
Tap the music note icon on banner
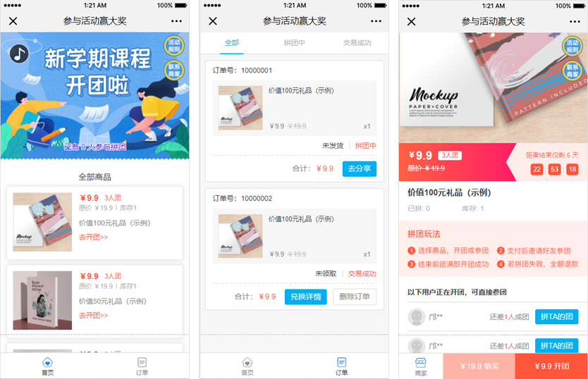pyautogui.click(x=19, y=54)
